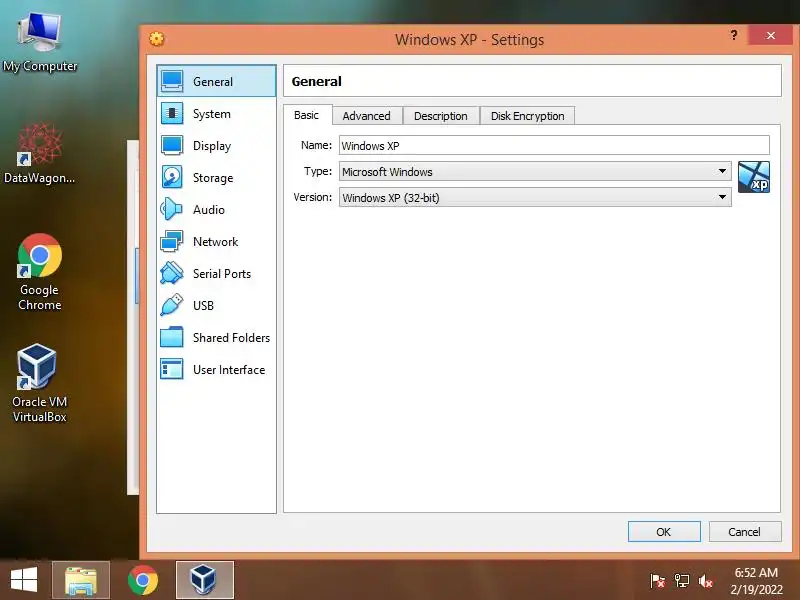Select the Audio label in sidebar
This screenshot has width=800, height=600.
(209, 209)
